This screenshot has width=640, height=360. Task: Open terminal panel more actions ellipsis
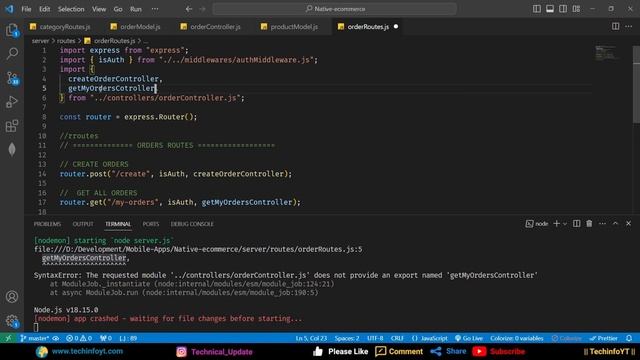point(602,224)
